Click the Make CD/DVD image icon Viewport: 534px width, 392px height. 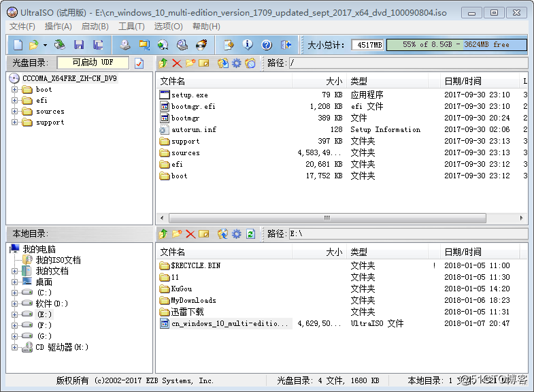[125, 45]
